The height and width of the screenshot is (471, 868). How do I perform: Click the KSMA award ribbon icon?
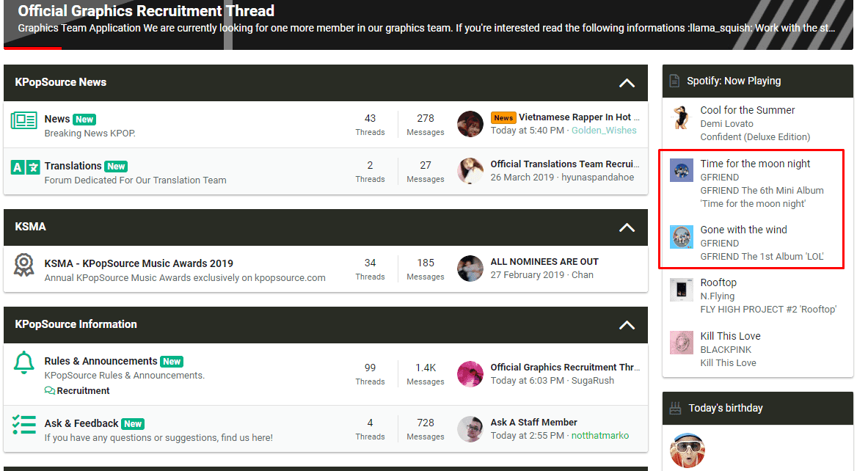click(23, 265)
